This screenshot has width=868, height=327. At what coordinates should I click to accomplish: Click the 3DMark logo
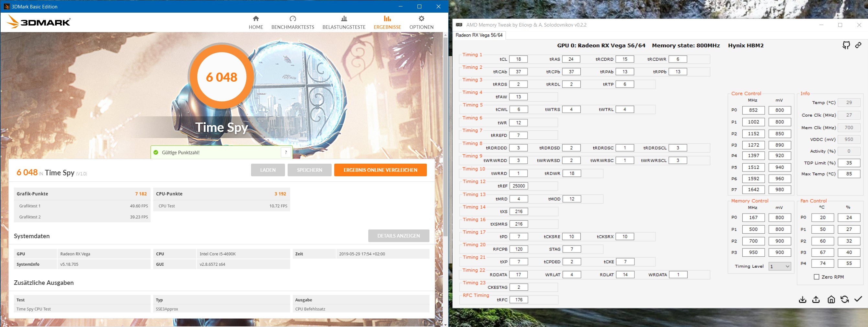pos(39,22)
